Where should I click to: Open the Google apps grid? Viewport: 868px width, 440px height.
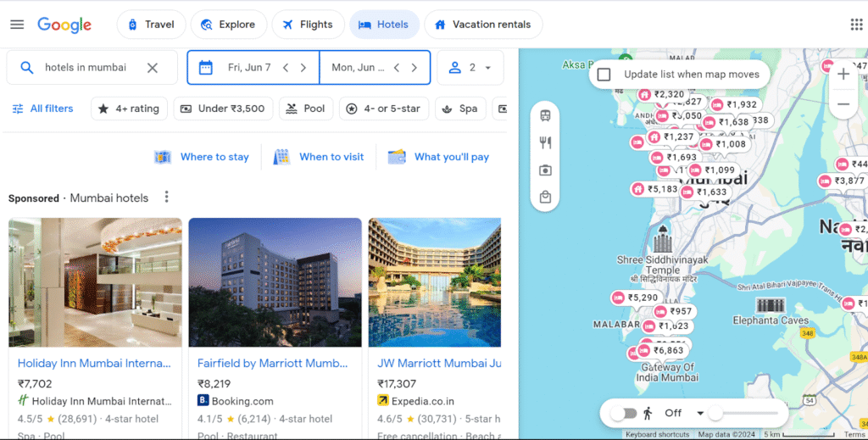856,25
